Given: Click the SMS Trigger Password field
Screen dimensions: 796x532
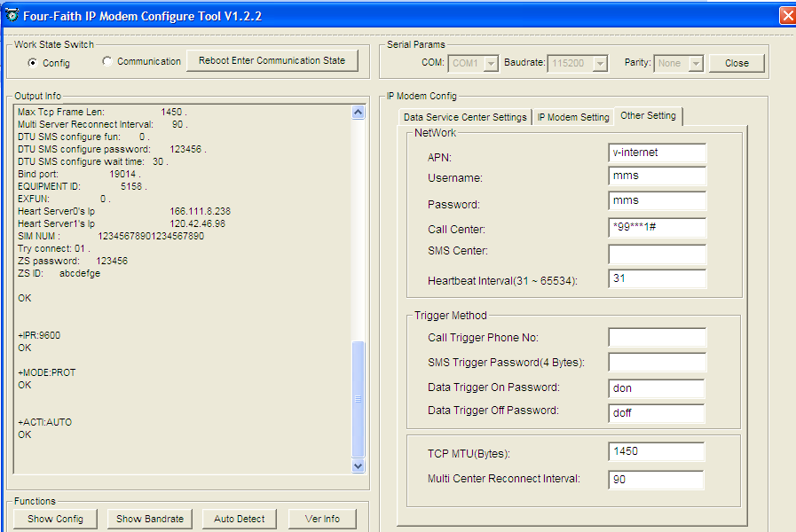Looking at the screenshot, I should click(657, 362).
